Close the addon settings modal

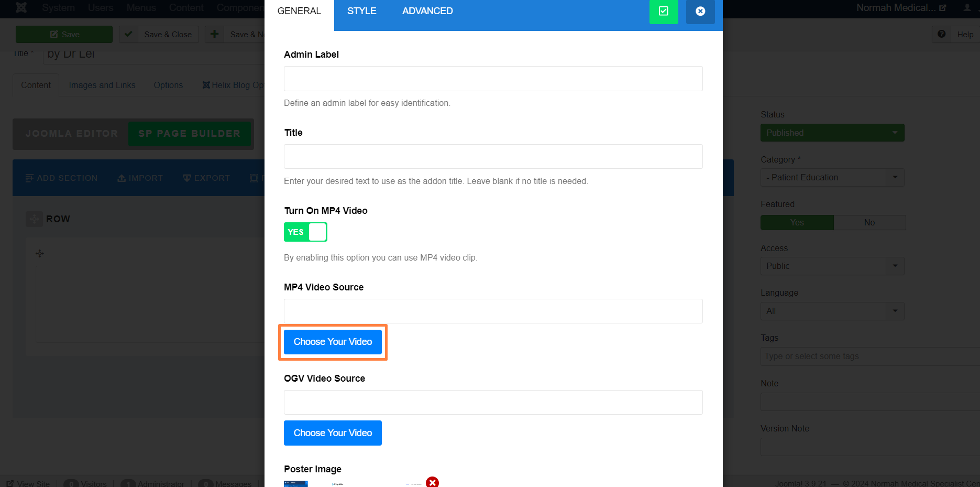700,11
